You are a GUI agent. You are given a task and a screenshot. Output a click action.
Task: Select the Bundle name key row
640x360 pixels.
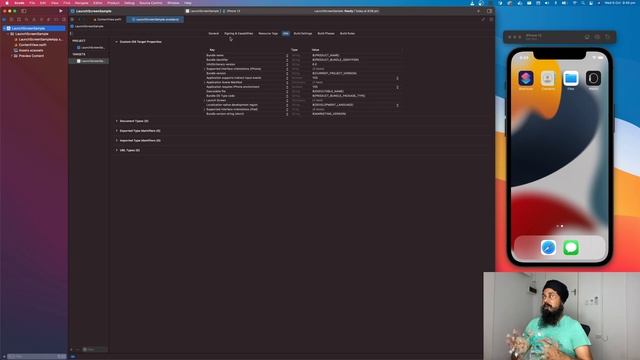point(215,56)
